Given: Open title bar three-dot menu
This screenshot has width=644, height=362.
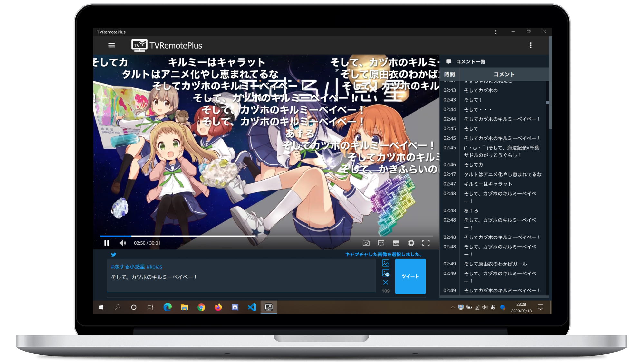Looking at the screenshot, I should (x=496, y=32).
